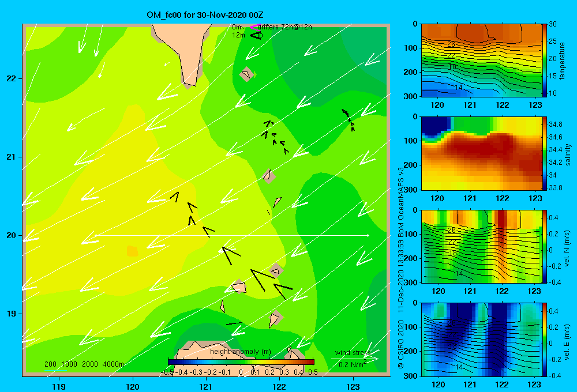Open the vel. N section panel
The image size is (577, 392).
click(x=482, y=247)
